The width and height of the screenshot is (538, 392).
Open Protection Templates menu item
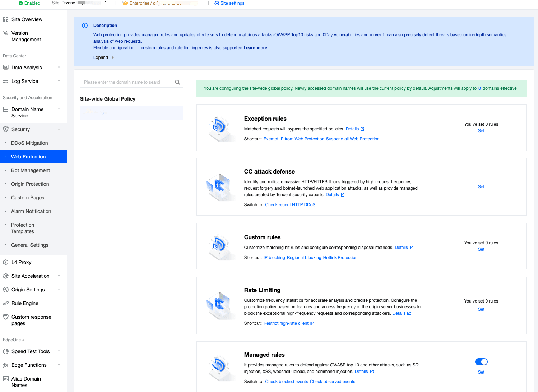33,228
